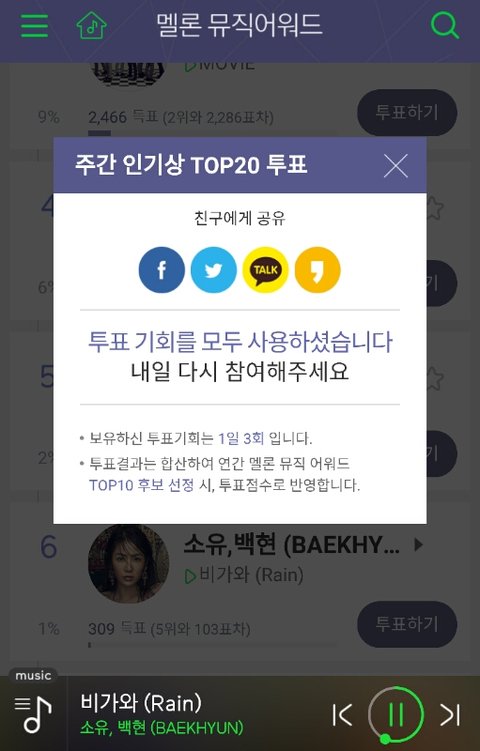The width and height of the screenshot is (480, 751).
Task: Open the 소유 artist thumbnail
Action: coord(128,564)
